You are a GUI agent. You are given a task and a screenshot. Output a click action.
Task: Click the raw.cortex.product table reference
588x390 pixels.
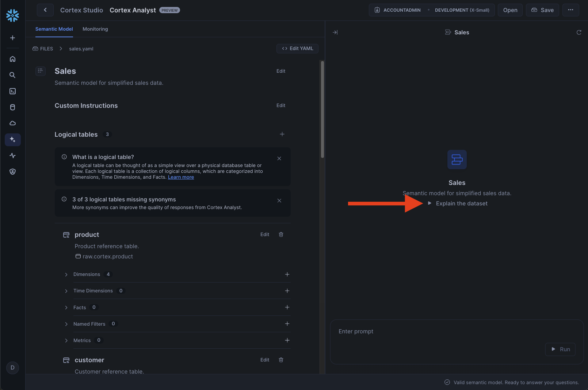[104, 256]
